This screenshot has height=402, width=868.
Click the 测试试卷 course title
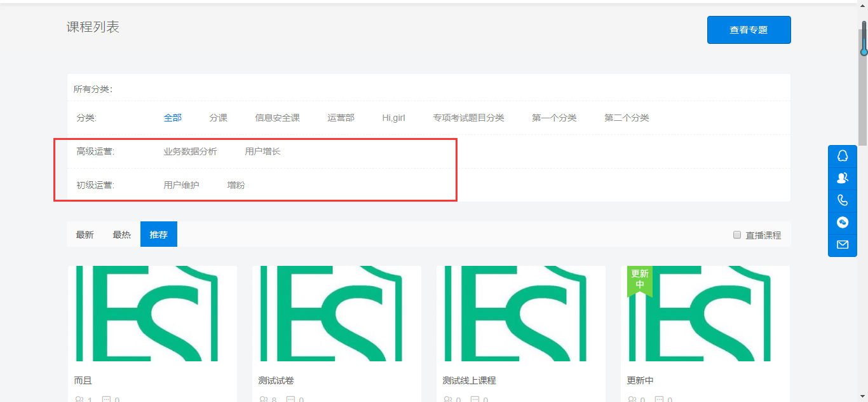[276, 380]
